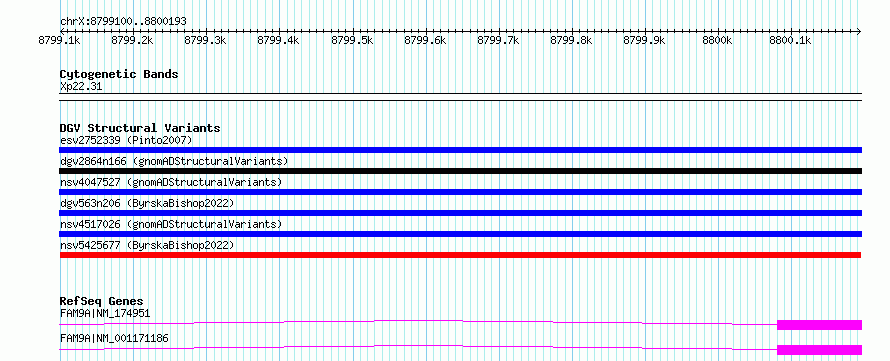
Task: Open variant label nsv5425677 (ByrskaBishop2022)
Action: click(147, 245)
